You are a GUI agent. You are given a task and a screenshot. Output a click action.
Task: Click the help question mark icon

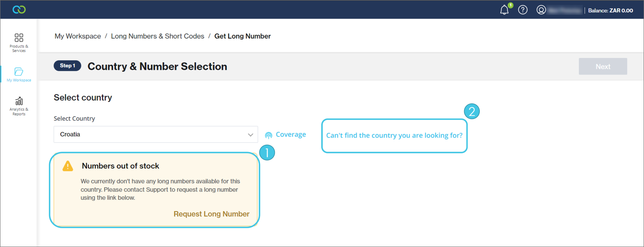click(522, 10)
